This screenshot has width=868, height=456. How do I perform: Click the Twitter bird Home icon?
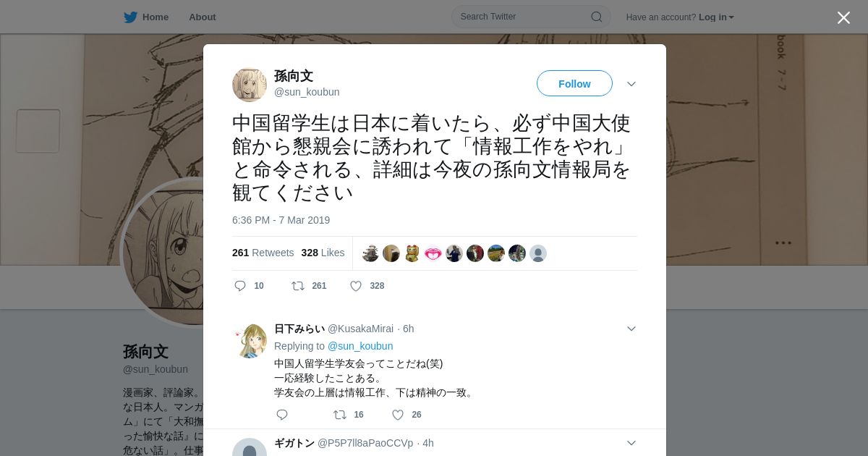coord(130,17)
